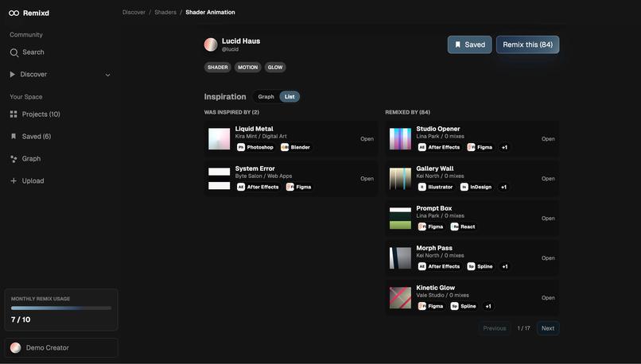
Task: Click the Demo Creator avatar icon
Action: [x=16, y=347]
